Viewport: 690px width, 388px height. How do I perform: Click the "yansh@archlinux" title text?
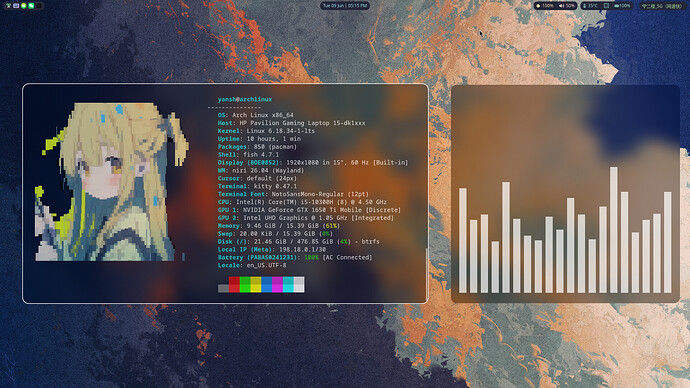(245, 99)
